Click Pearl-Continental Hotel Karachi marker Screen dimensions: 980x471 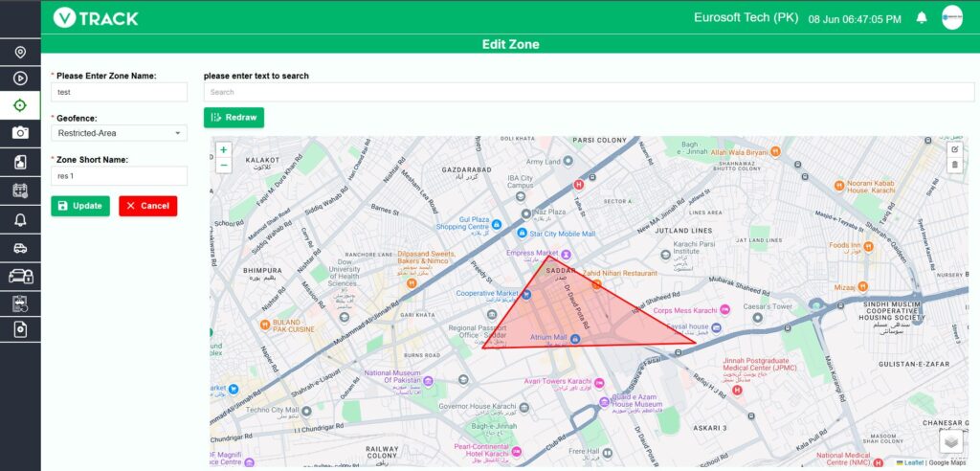click(516, 451)
